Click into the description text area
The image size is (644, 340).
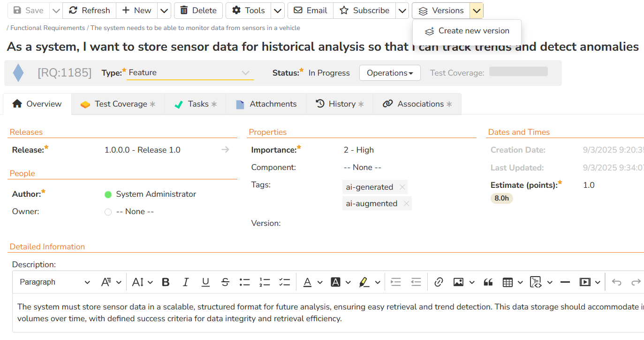[x=281, y=313]
